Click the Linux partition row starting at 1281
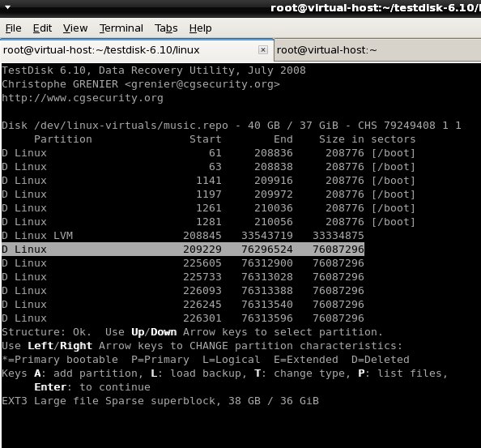The width and height of the screenshot is (481, 448). tap(208, 222)
